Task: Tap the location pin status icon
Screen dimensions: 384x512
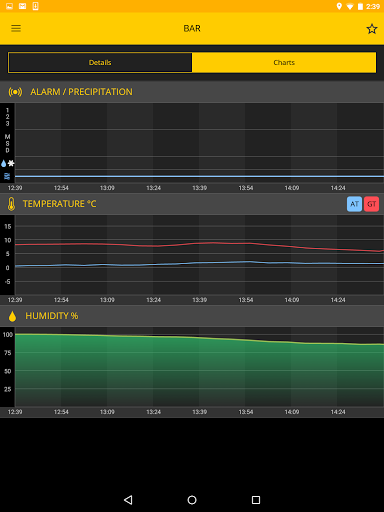Action: [x=339, y=6]
